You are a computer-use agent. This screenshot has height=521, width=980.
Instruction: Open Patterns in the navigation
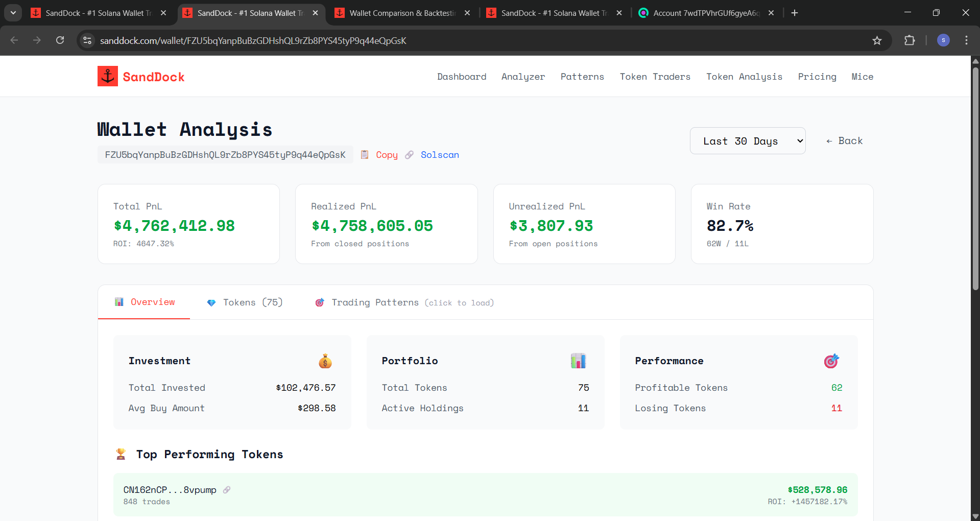click(582, 77)
